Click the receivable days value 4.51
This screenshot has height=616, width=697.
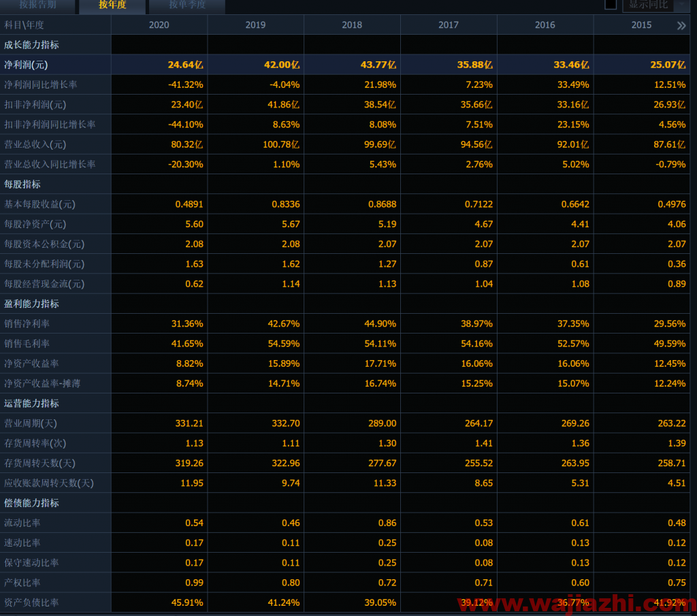[677, 483]
